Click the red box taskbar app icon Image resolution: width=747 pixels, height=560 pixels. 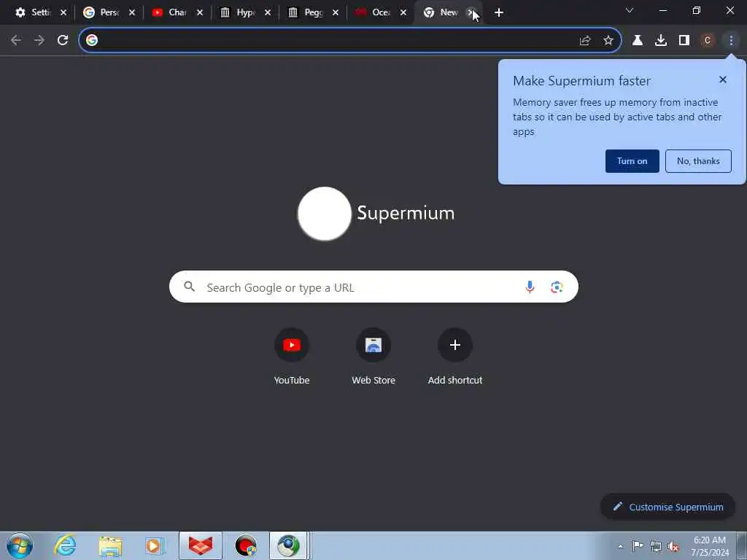[x=201, y=545]
